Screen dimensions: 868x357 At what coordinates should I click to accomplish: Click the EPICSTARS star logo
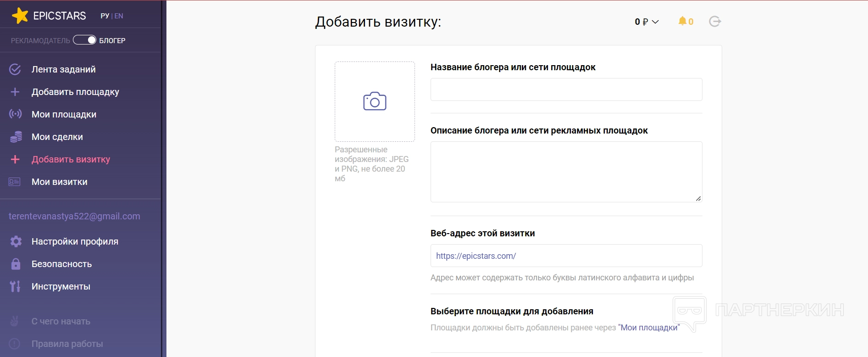click(20, 16)
